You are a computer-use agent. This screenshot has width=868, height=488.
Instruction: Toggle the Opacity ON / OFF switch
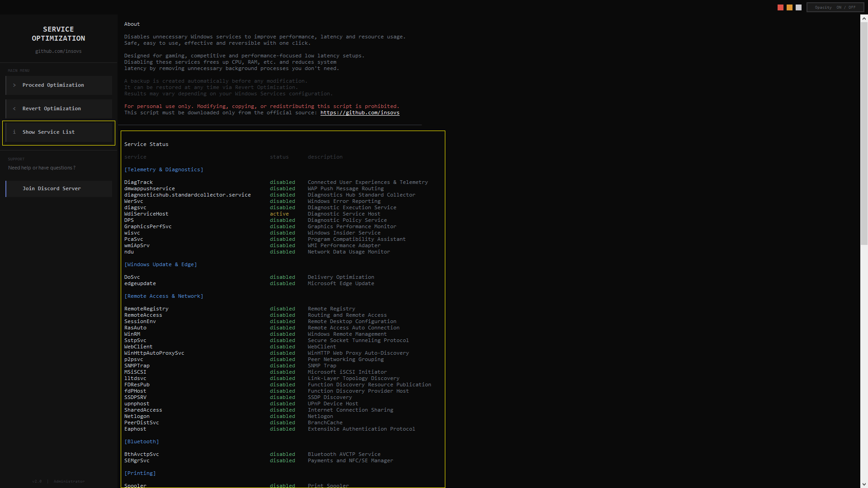tap(835, 8)
